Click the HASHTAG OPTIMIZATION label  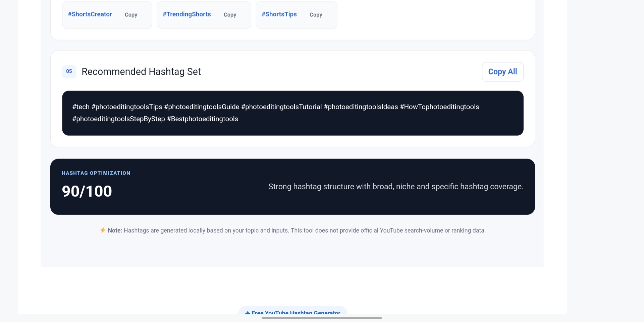pyautogui.click(x=96, y=173)
